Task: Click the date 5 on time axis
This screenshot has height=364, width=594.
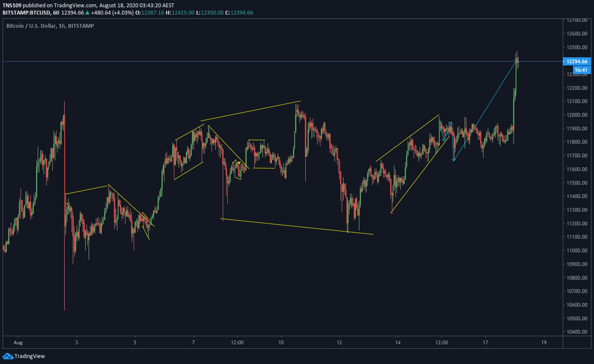Action: [135, 343]
